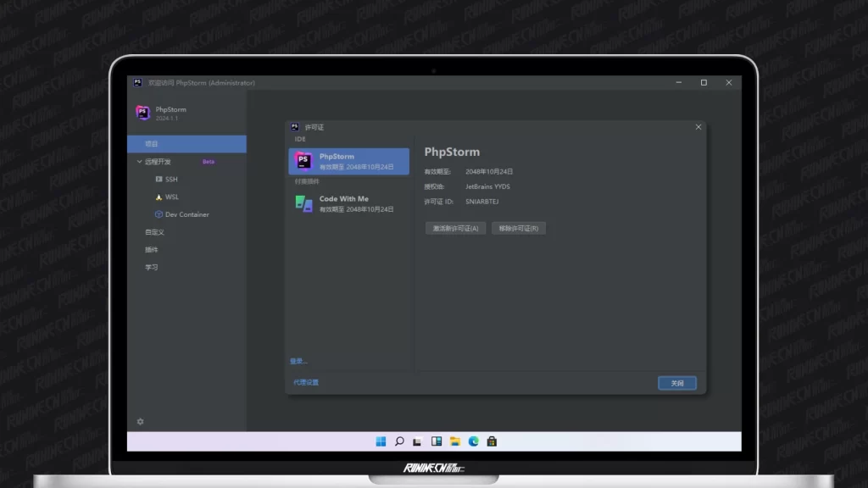Click the taskbar search magnifier icon
The width and height of the screenshot is (868, 488).
tap(399, 441)
